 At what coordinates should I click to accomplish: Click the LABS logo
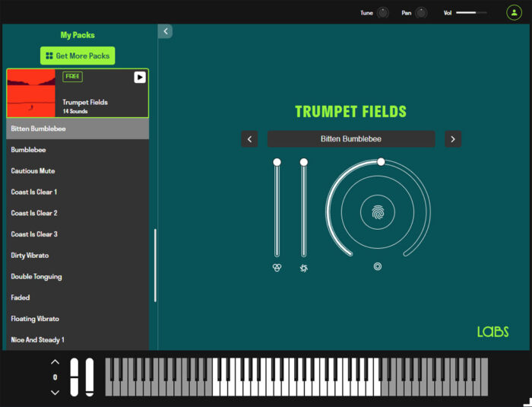(x=492, y=332)
